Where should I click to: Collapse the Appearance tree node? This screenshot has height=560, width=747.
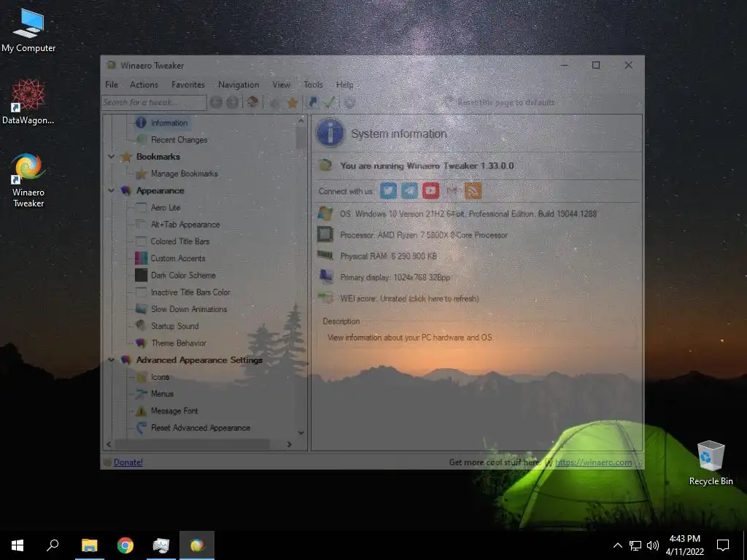[x=111, y=190]
